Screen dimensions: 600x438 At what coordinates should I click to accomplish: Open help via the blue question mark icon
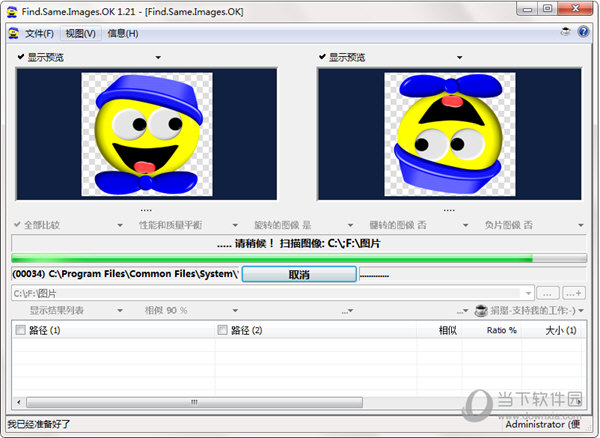point(583,32)
